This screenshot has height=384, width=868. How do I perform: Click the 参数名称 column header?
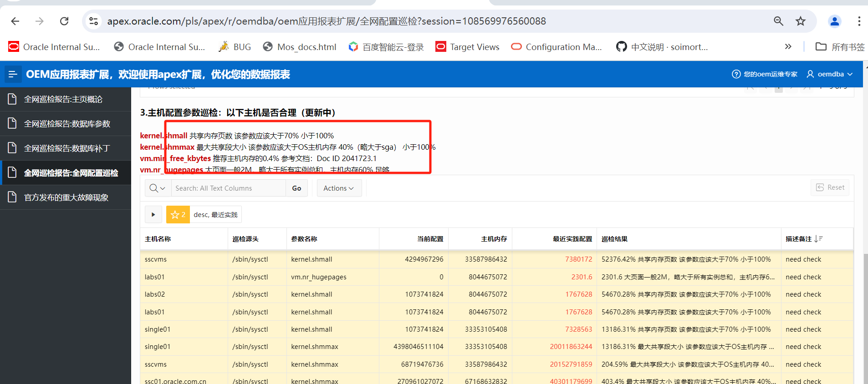[304, 239]
